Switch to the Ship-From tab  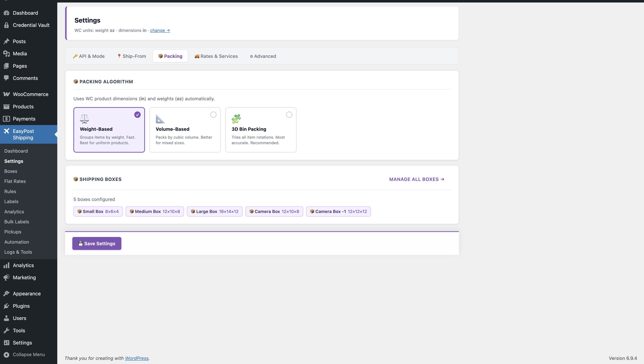click(x=132, y=56)
